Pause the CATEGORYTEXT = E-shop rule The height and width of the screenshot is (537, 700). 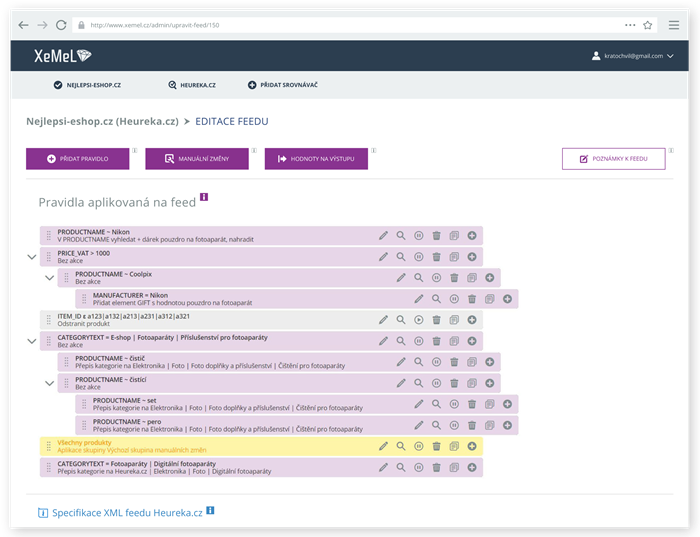click(419, 341)
